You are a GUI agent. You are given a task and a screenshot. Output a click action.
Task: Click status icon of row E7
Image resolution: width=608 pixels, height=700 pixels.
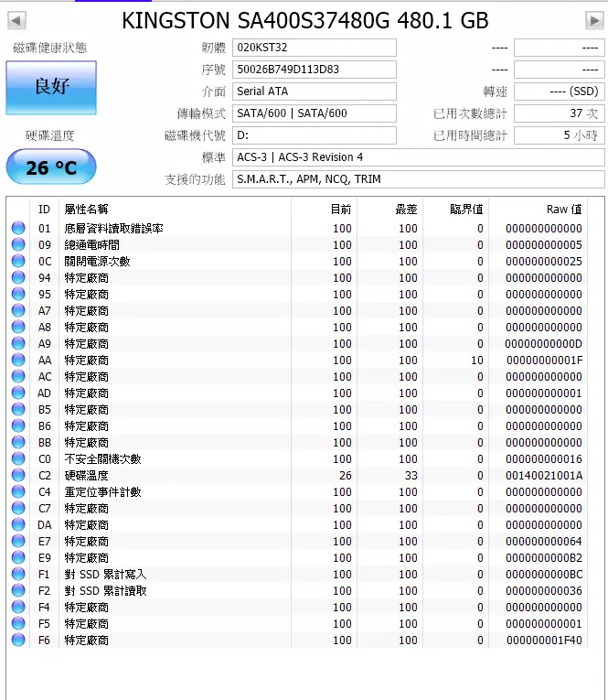[18, 541]
